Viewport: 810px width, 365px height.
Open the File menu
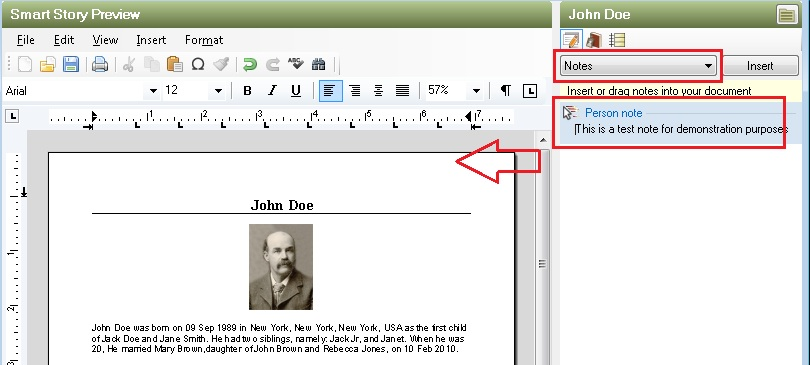pyautogui.click(x=26, y=40)
